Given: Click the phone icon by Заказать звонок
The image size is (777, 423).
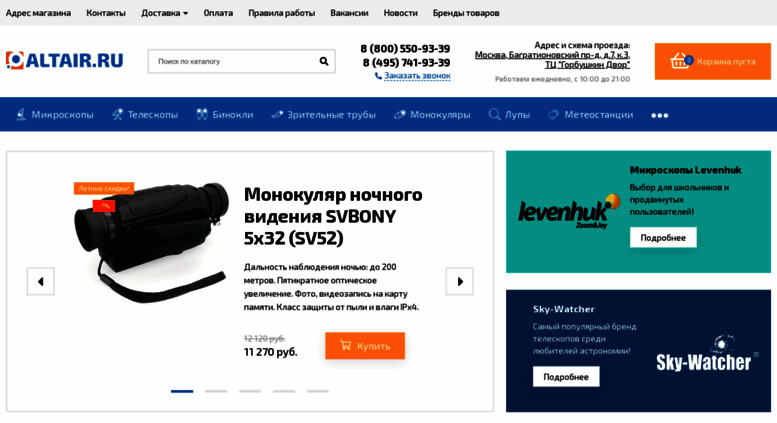Looking at the screenshot, I should click(378, 76).
